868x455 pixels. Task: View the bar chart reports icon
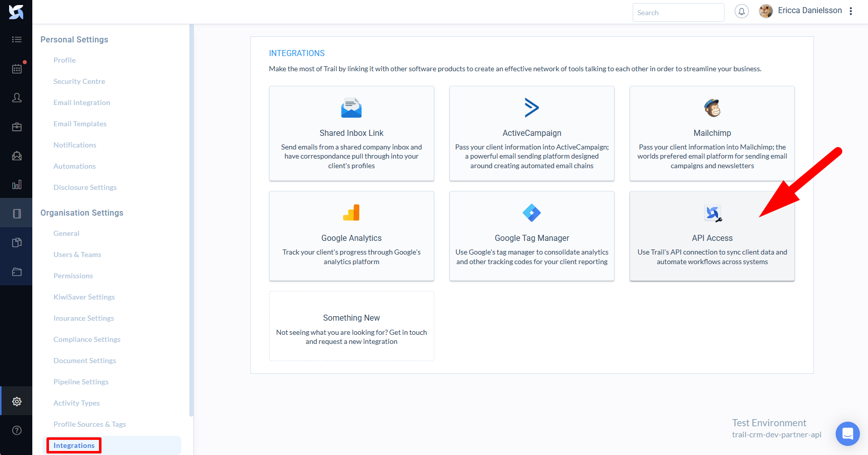(x=17, y=184)
